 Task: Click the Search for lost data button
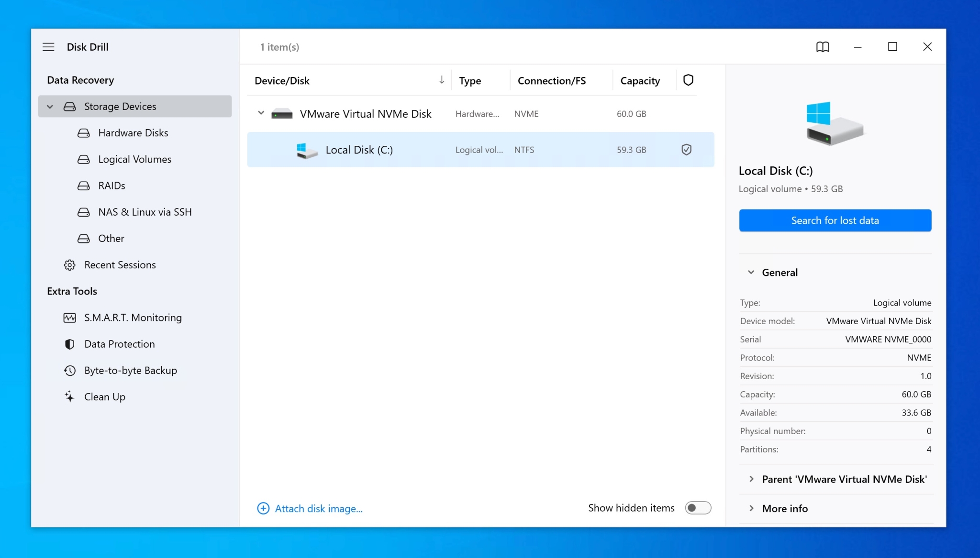click(835, 220)
